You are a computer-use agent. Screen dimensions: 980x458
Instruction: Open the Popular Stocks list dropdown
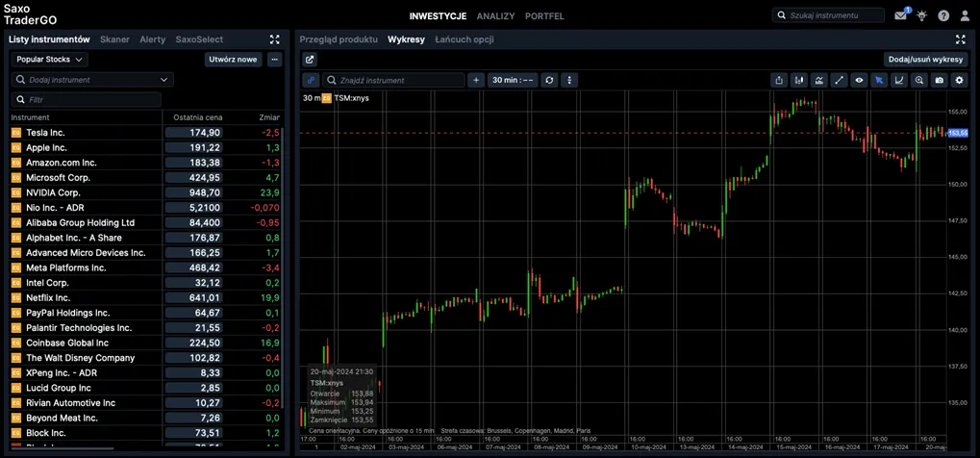pyautogui.click(x=49, y=60)
